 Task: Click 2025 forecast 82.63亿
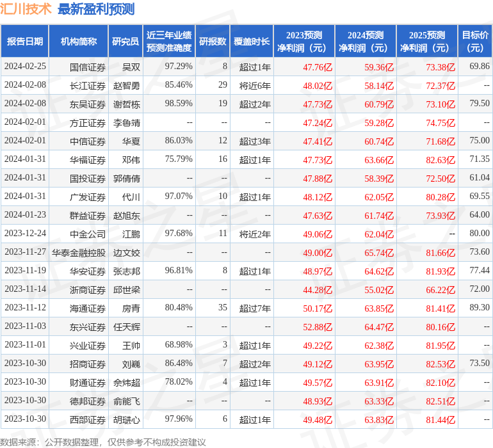(440, 160)
